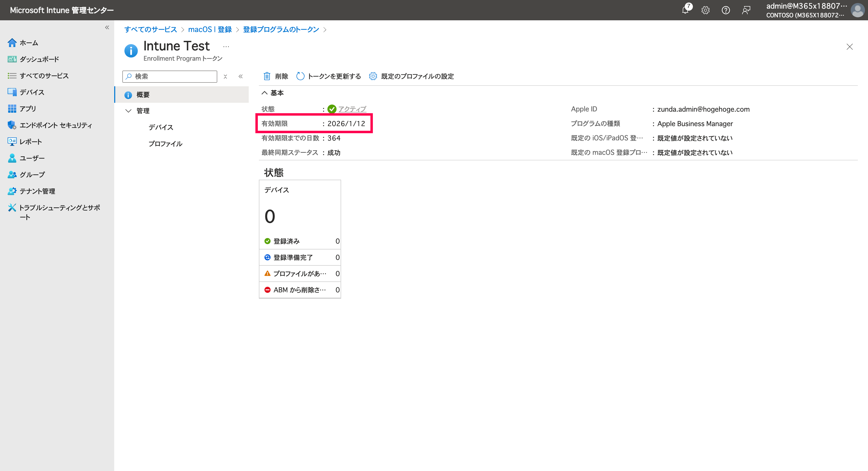The image size is (868, 471).
Task: Select 概要 in the resource menu
Action: (x=182, y=95)
